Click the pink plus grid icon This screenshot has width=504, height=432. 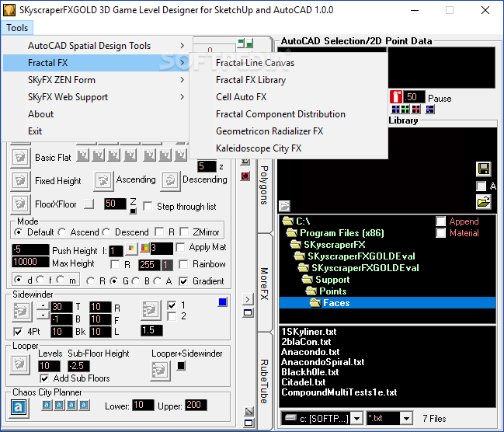tap(416, 110)
